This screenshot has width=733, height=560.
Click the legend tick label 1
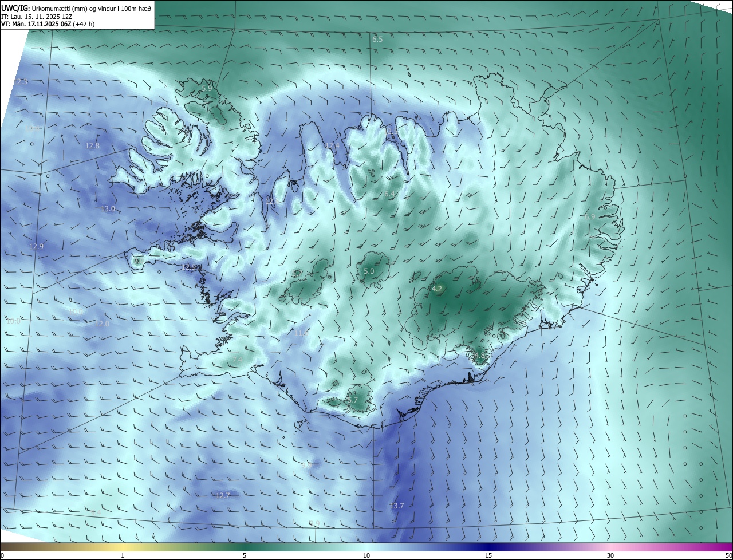(123, 555)
